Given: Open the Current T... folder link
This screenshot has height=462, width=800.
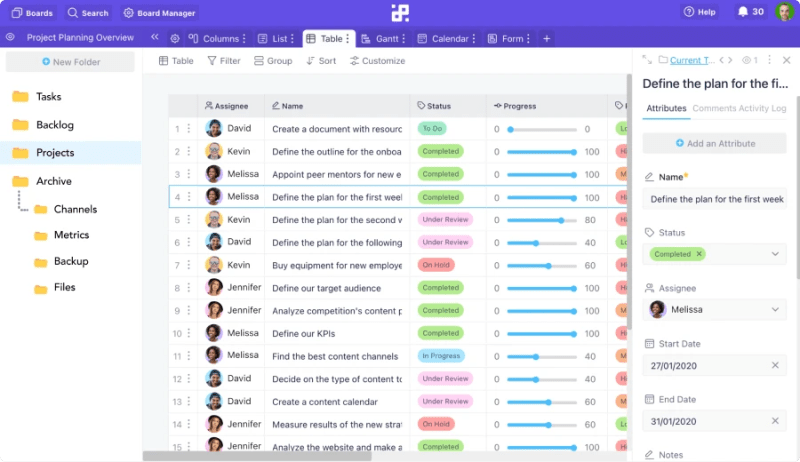Looking at the screenshot, I should (x=692, y=60).
